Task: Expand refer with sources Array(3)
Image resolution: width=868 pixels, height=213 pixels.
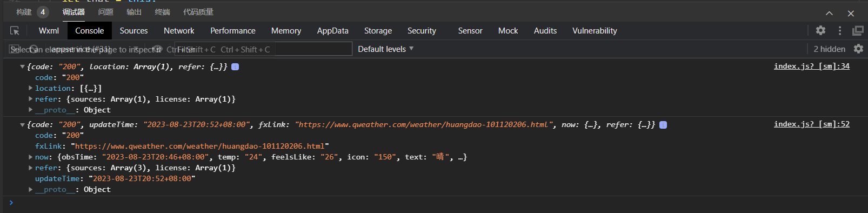Action: (31, 168)
